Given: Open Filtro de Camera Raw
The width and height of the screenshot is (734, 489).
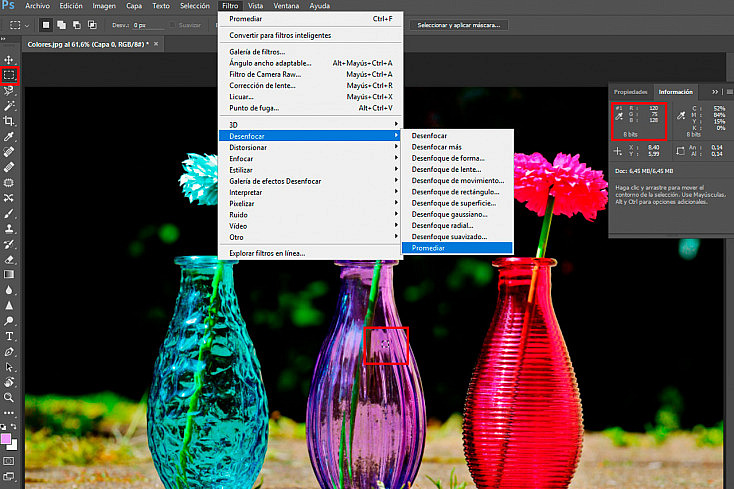Looking at the screenshot, I should coord(309,74).
